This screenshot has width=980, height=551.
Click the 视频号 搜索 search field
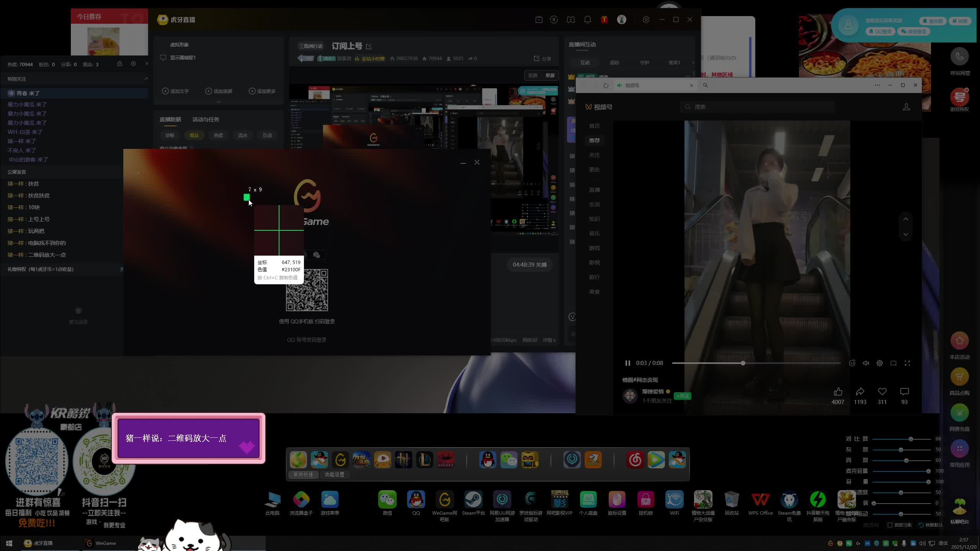click(758, 107)
